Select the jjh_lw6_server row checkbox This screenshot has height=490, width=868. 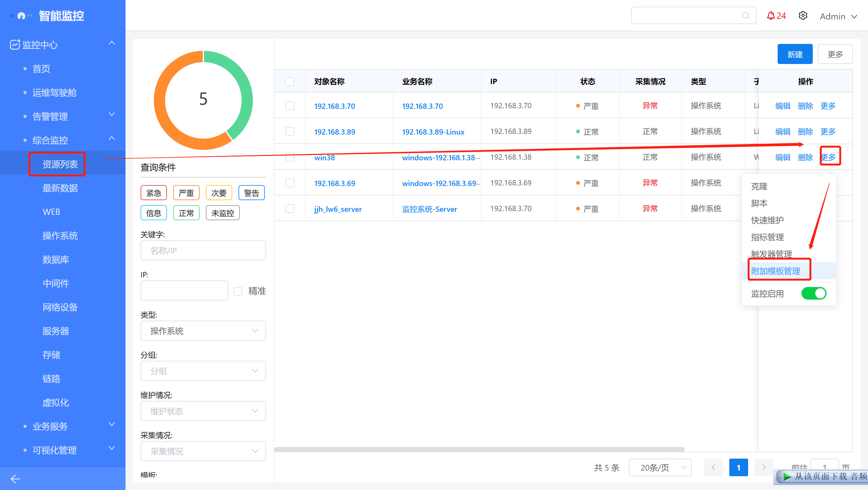tap(290, 209)
